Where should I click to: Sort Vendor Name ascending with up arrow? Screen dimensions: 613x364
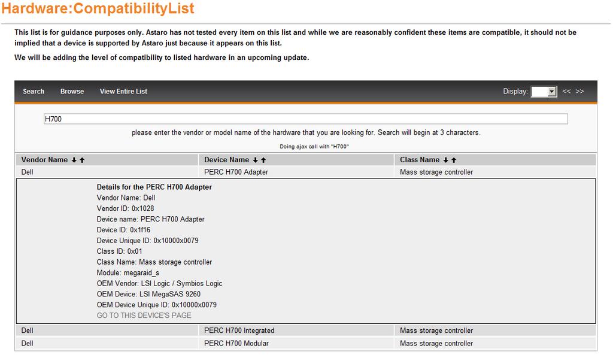82,160
